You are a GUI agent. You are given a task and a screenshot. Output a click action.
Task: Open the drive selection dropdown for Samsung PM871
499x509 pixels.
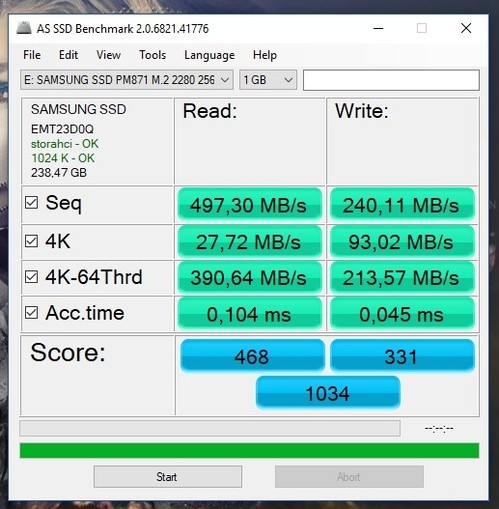tap(127, 80)
